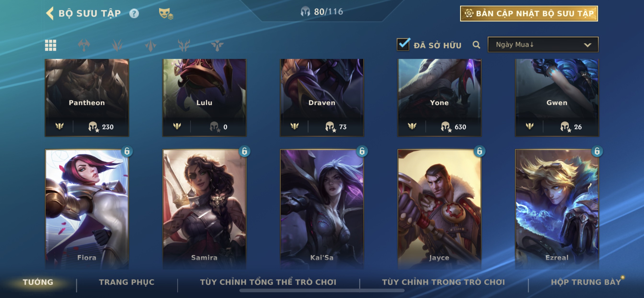
Task: Switch to the HỘP TRƯNG BÀY tab
Action: point(586,282)
